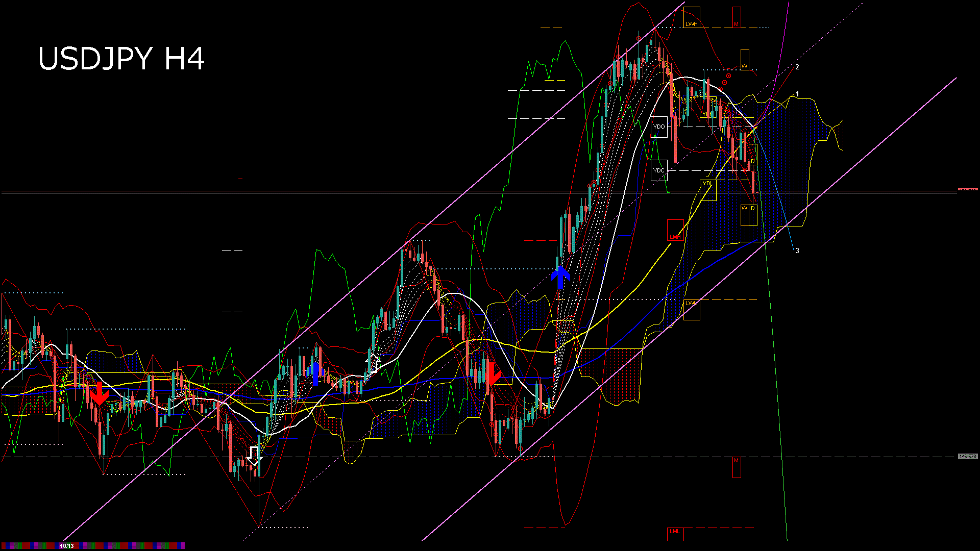Click projection line label 3

click(x=797, y=251)
